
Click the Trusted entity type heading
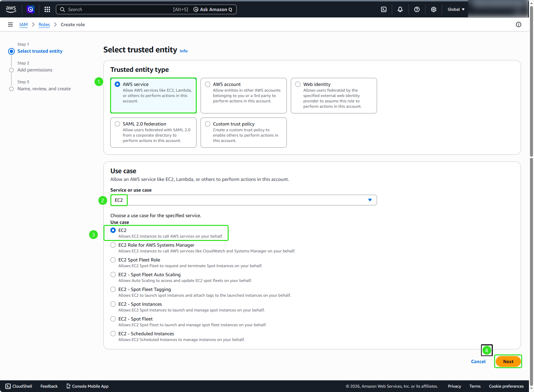tap(140, 69)
